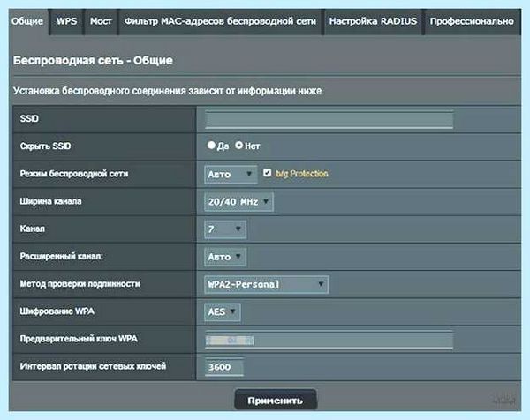530x420 pixels.
Task: Click the Предварительный ключ WPA label
Action: 79,339
